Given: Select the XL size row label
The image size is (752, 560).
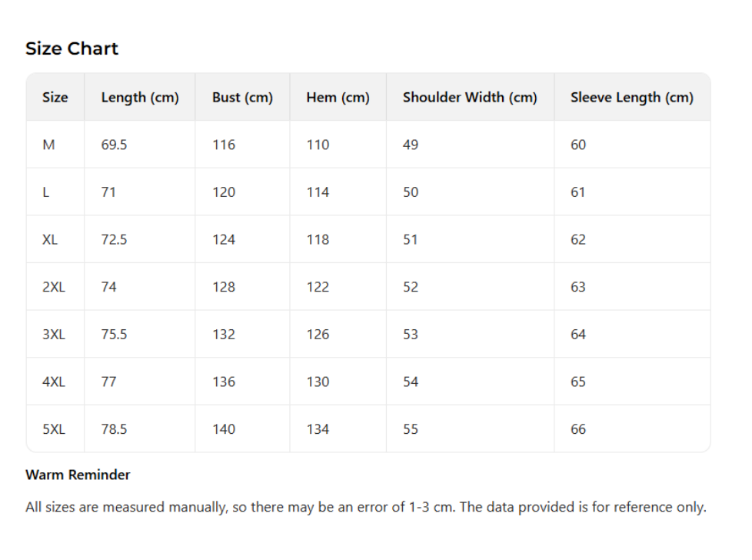Looking at the screenshot, I should pos(50,239).
